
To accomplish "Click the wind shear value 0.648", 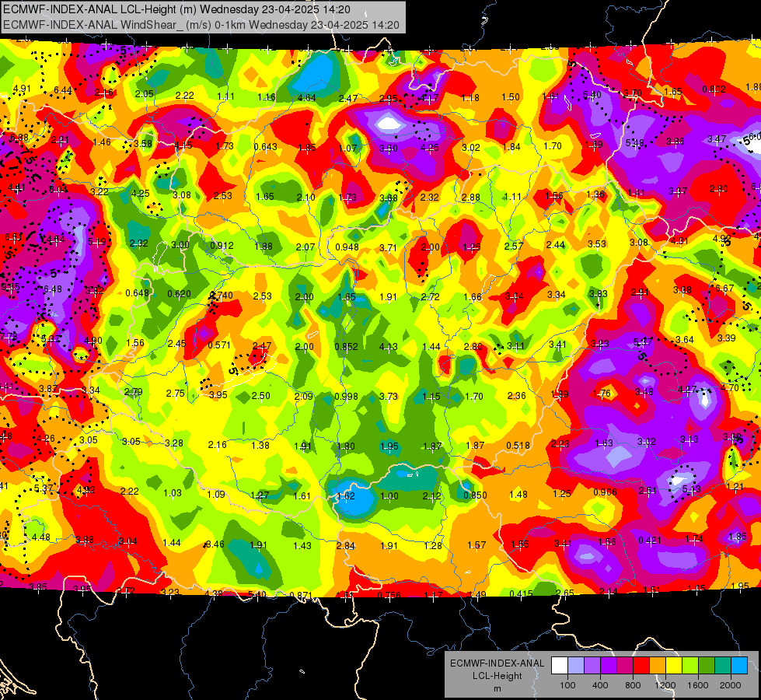I will (x=138, y=293).
